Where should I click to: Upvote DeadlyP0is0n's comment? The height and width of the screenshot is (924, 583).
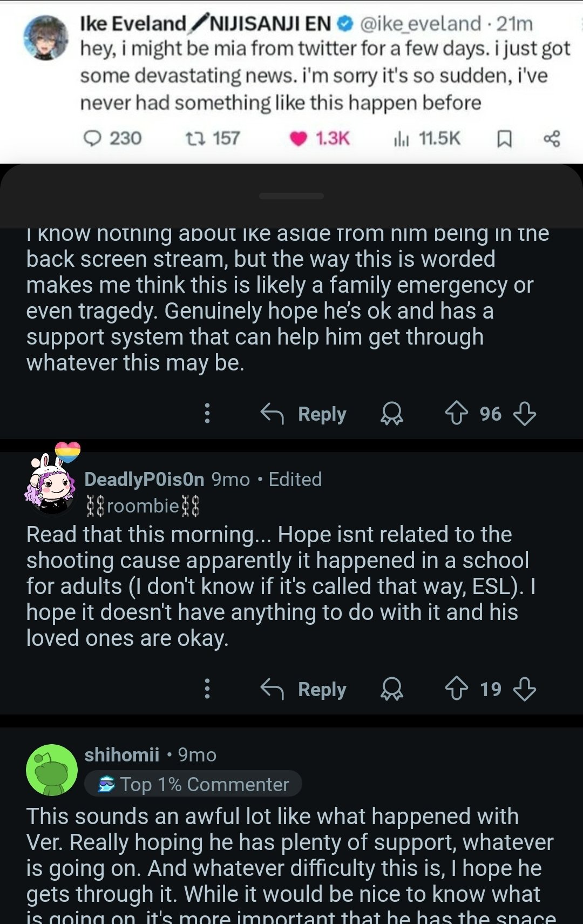[456, 690]
